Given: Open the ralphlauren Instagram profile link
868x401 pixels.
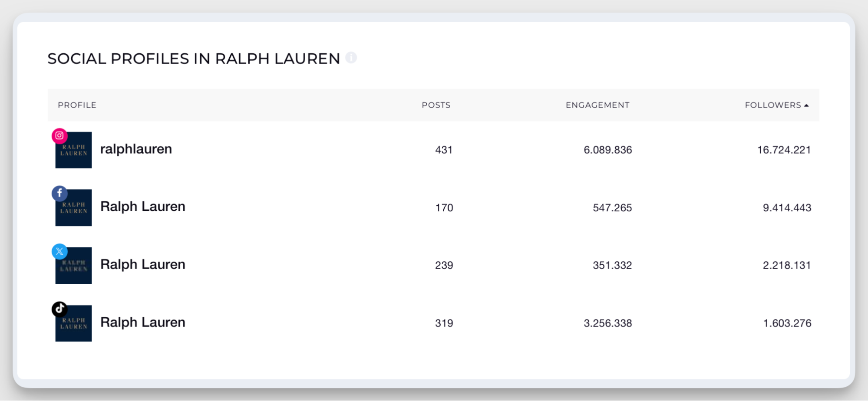Looking at the screenshot, I should click(136, 149).
